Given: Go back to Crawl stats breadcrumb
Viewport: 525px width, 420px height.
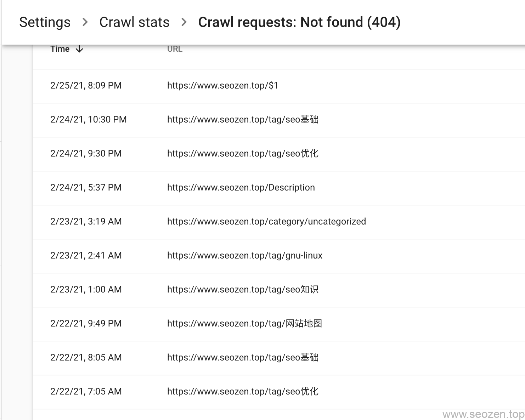Looking at the screenshot, I should [x=134, y=22].
